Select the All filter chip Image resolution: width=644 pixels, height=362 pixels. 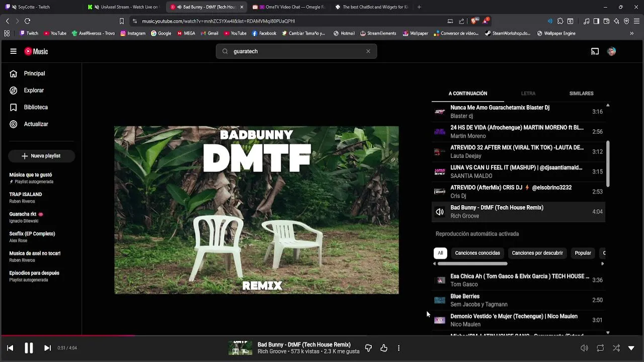pos(440,253)
